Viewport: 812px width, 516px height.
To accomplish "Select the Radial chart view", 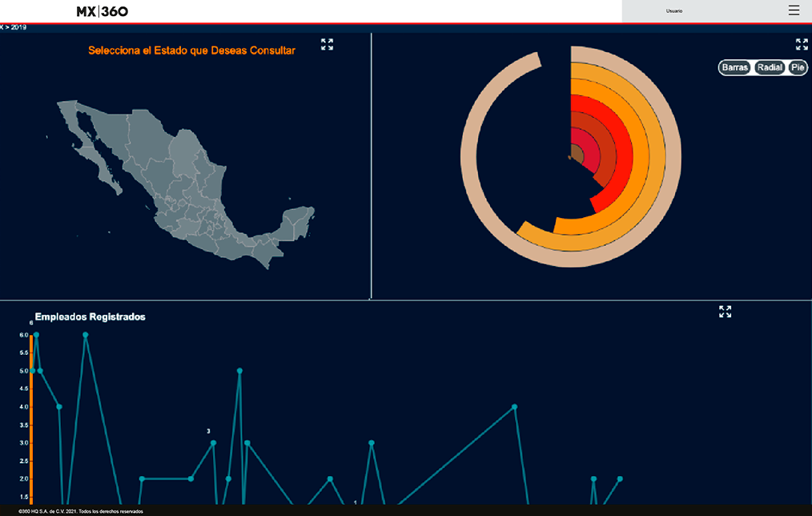I will pos(770,68).
